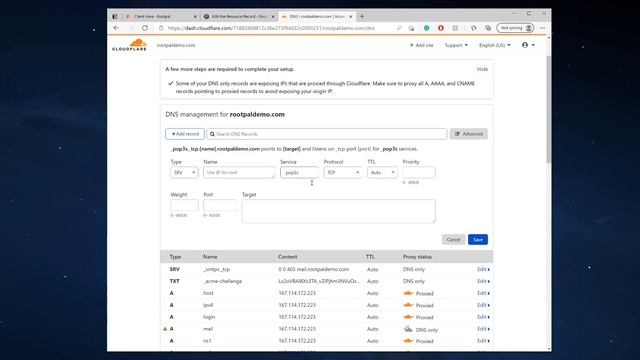Focus the Target text area
Screen dimensions: 640x360
pyautogui.click(x=338, y=211)
